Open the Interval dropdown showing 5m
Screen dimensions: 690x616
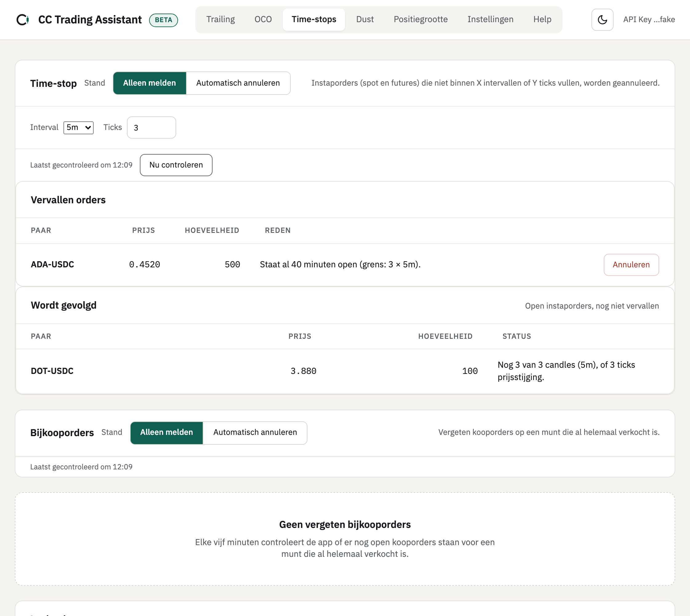coord(78,127)
